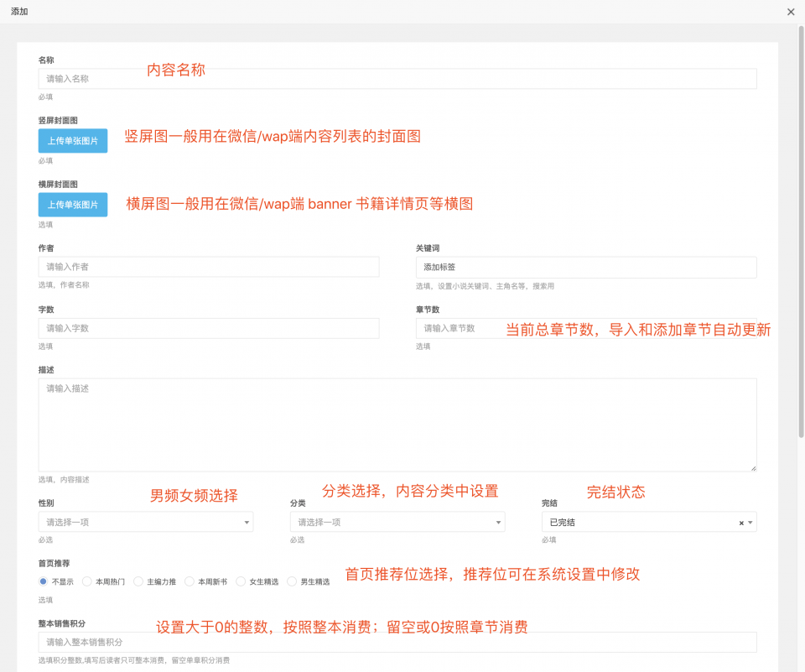Open the 分类 selection dropdown
This screenshot has width=805, height=672.
(x=397, y=522)
